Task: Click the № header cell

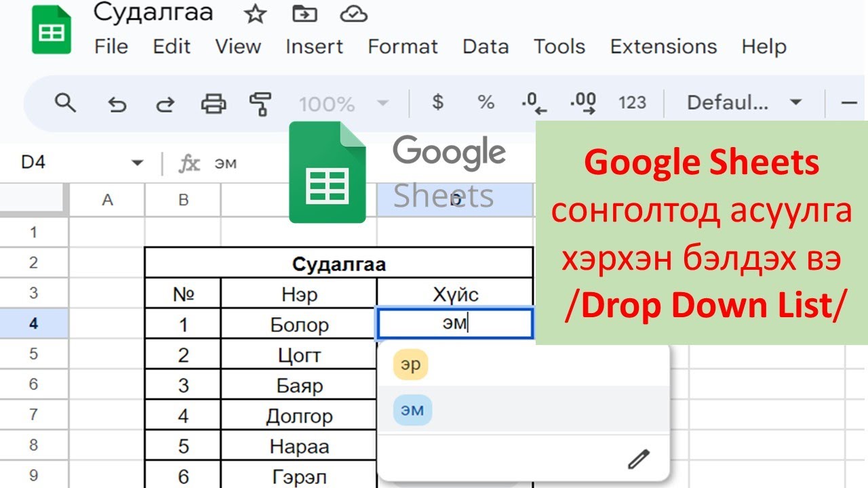Action: point(183,293)
